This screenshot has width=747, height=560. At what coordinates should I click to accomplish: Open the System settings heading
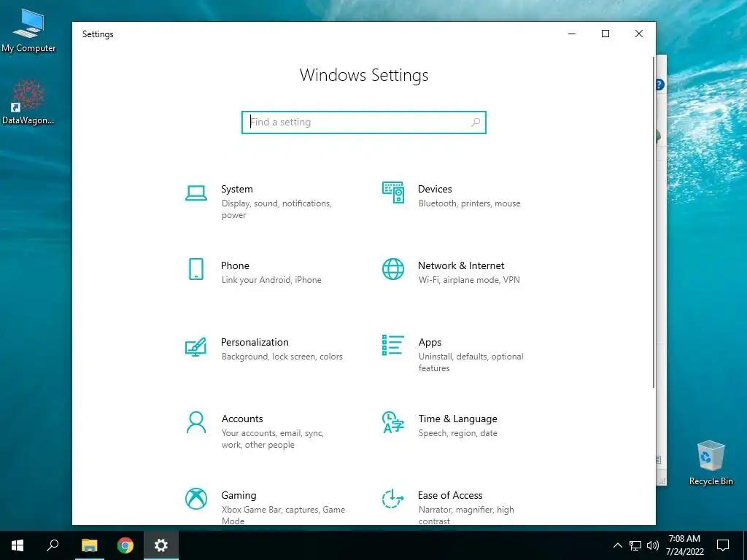[237, 189]
